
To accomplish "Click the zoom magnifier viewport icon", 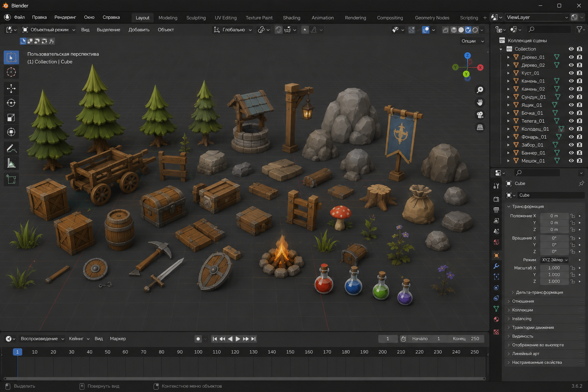I will point(480,90).
